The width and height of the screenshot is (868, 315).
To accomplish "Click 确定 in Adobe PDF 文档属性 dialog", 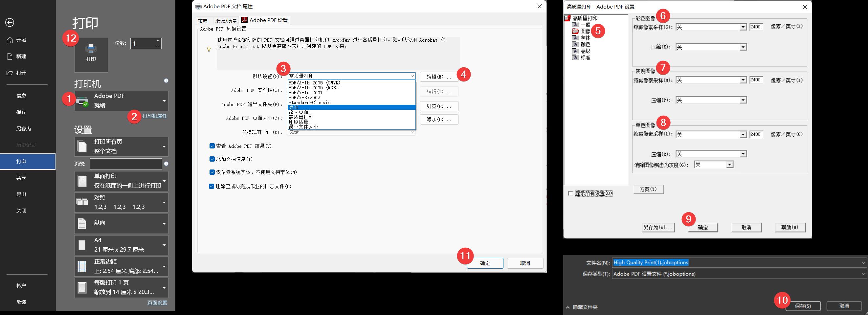I will pyautogui.click(x=485, y=263).
